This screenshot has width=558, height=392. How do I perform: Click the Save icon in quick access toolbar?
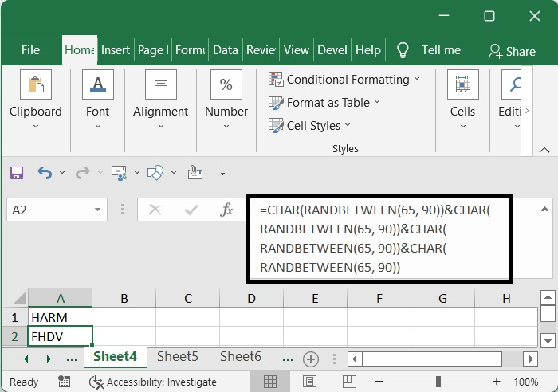[17, 172]
